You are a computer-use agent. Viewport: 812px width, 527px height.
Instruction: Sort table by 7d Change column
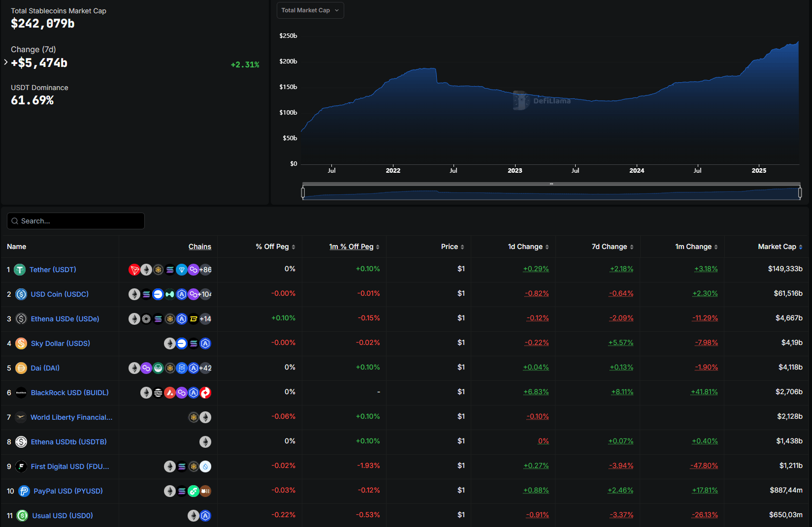[612, 247]
